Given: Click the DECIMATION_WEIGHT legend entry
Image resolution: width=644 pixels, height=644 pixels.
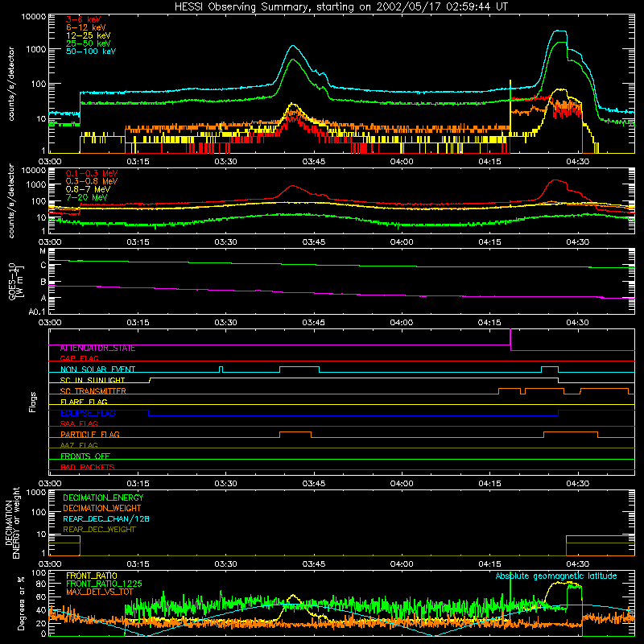Looking at the screenshot, I should pyautogui.click(x=102, y=508).
